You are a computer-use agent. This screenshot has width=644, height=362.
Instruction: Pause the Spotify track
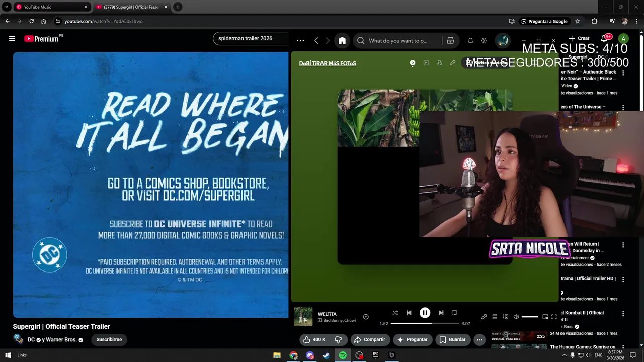(x=425, y=313)
